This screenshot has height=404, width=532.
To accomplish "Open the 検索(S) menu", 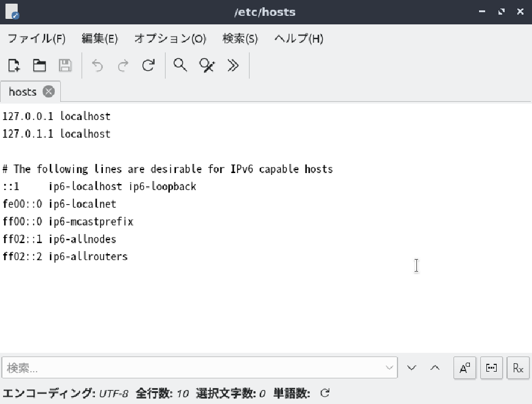I will tap(240, 38).
